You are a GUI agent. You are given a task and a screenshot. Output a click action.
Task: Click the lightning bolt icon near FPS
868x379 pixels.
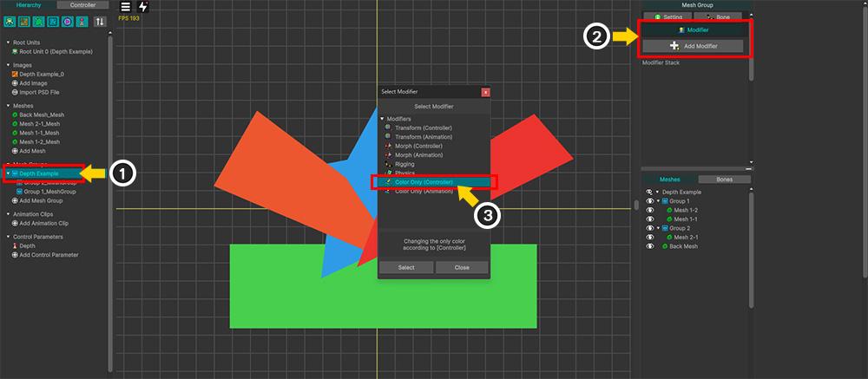(143, 7)
